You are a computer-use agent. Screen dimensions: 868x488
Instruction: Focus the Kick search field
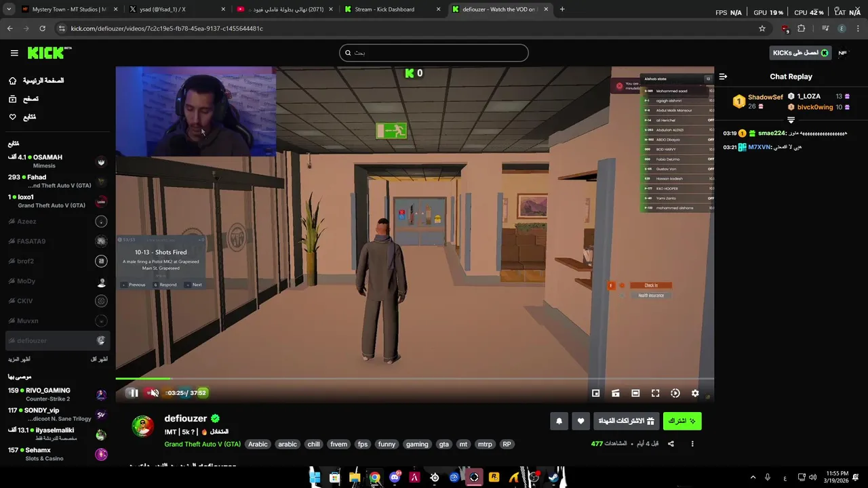click(x=434, y=53)
